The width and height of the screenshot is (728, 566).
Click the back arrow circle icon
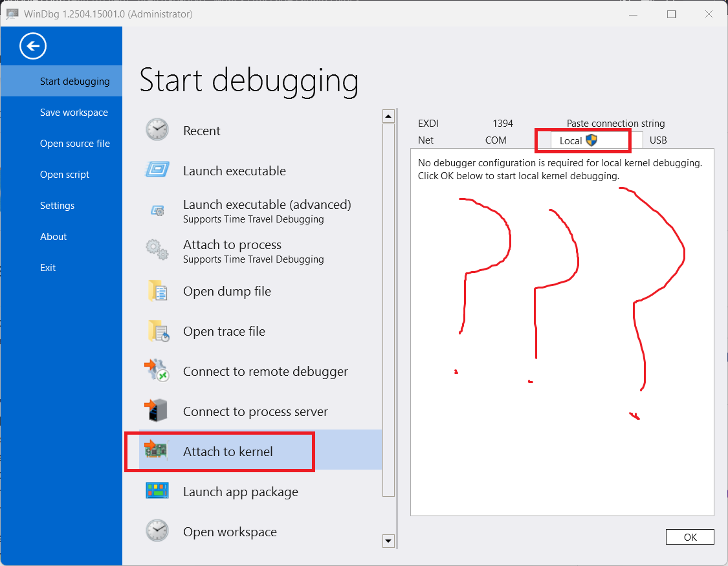[x=33, y=46]
